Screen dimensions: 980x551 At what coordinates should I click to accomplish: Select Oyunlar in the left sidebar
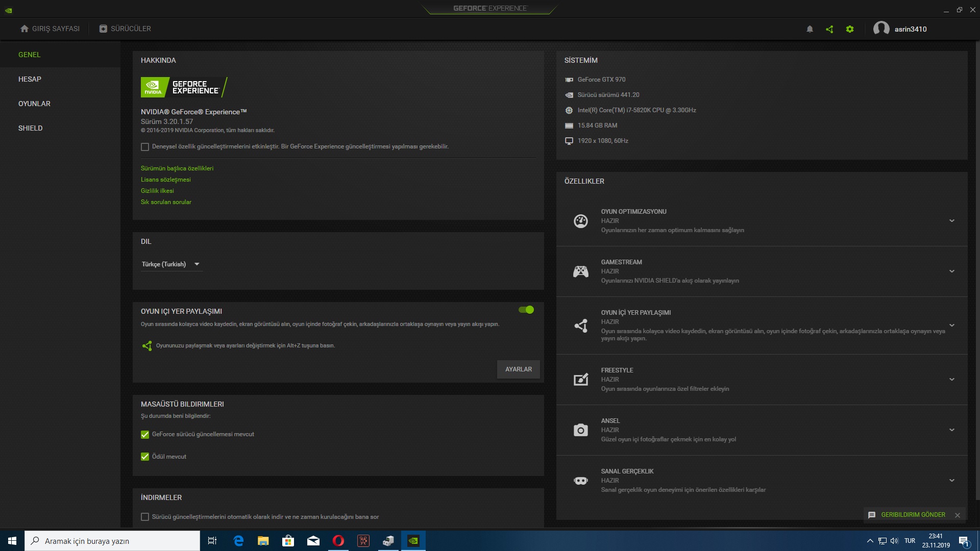tap(34, 104)
